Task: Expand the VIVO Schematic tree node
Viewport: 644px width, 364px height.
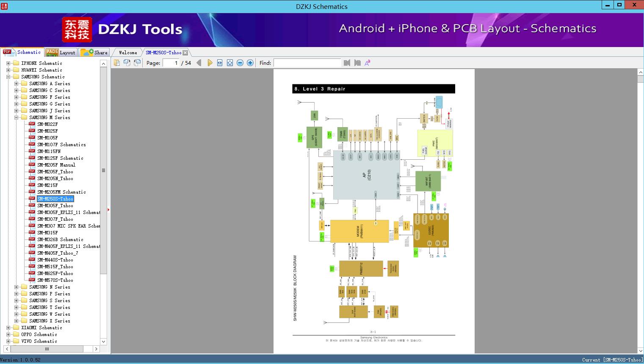Action: (x=8, y=341)
